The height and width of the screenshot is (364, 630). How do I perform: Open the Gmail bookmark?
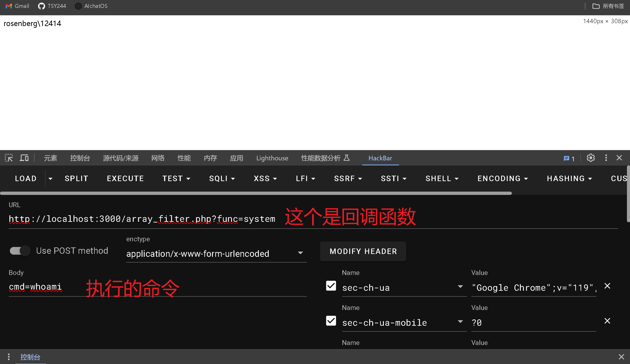pos(18,6)
